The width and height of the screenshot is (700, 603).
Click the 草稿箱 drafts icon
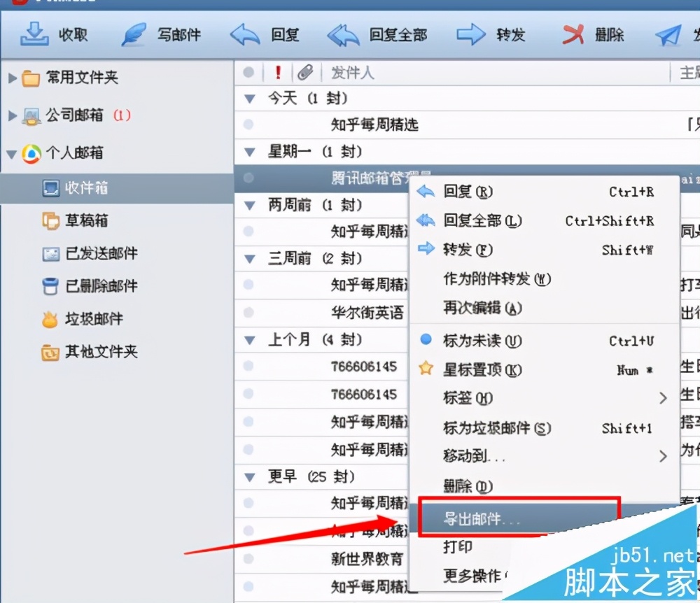tap(50, 221)
